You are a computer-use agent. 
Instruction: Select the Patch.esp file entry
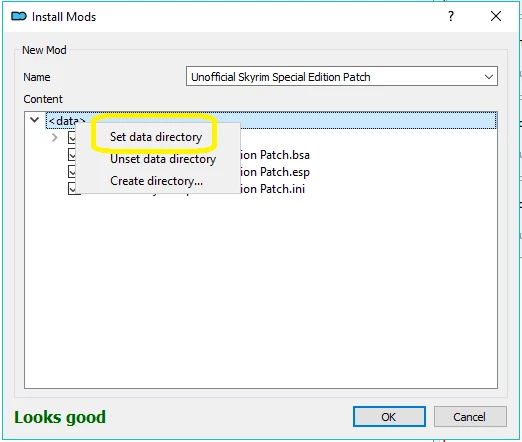(x=275, y=172)
